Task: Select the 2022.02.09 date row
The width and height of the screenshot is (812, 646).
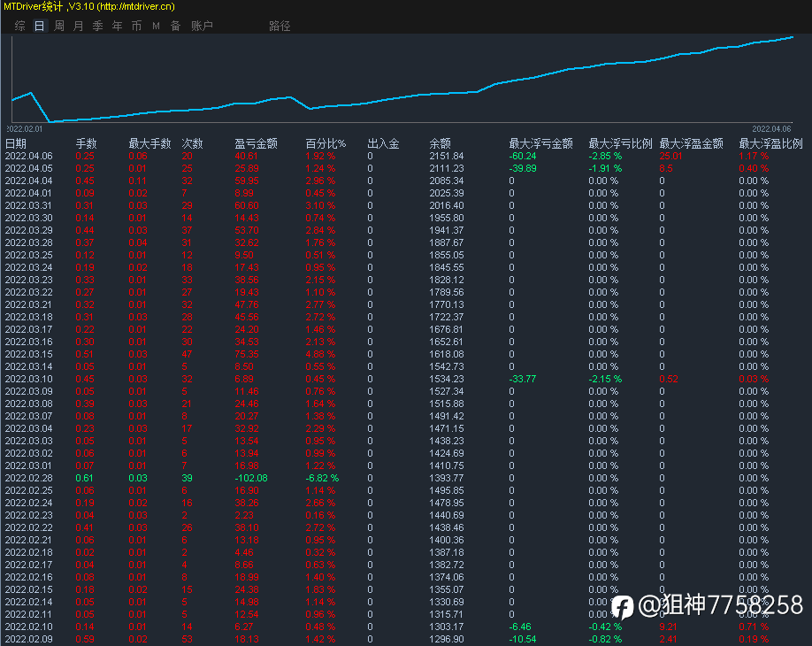Action: click(29, 639)
